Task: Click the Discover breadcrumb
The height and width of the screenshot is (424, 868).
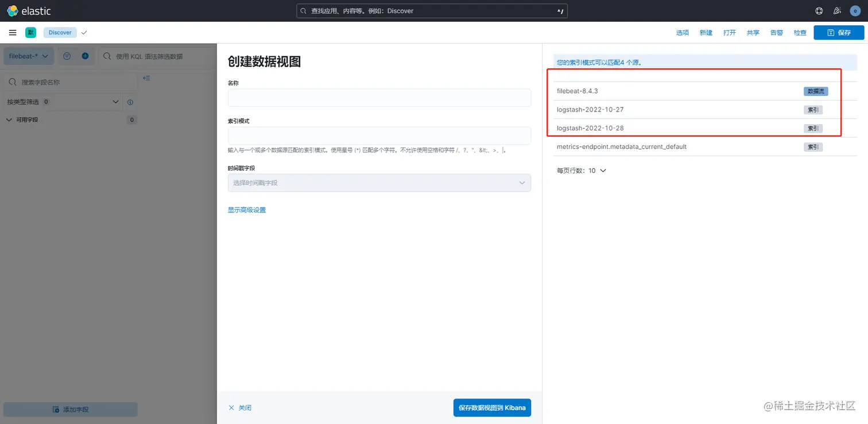Action: (x=60, y=33)
